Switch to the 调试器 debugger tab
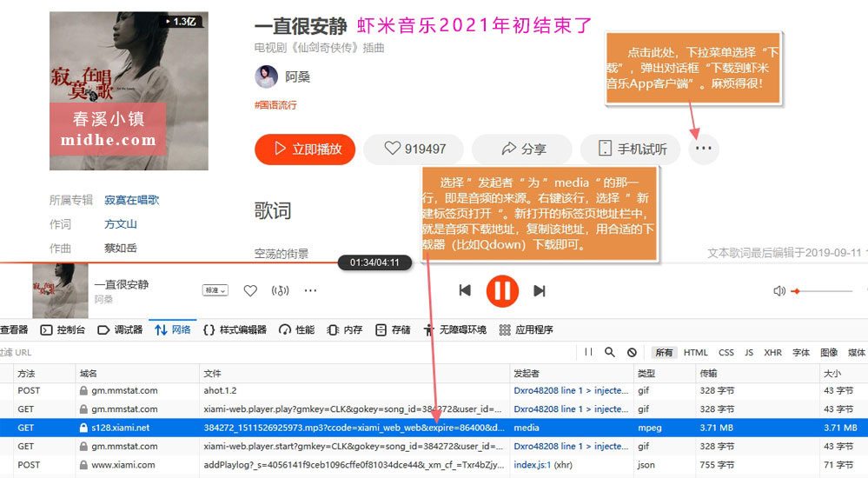868x478 pixels. click(x=120, y=330)
